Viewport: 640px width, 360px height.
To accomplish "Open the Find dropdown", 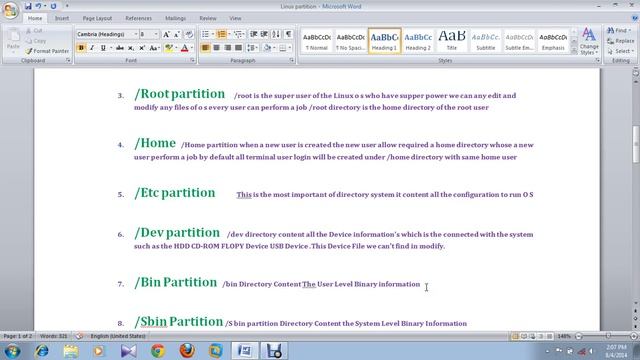I will 619,31.
